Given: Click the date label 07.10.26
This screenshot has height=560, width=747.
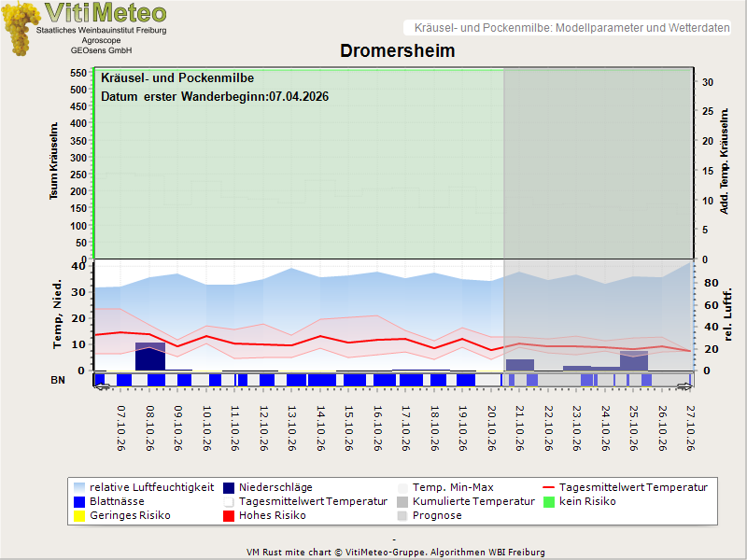Looking at the screenshot, I should click(x=121, y=428).
